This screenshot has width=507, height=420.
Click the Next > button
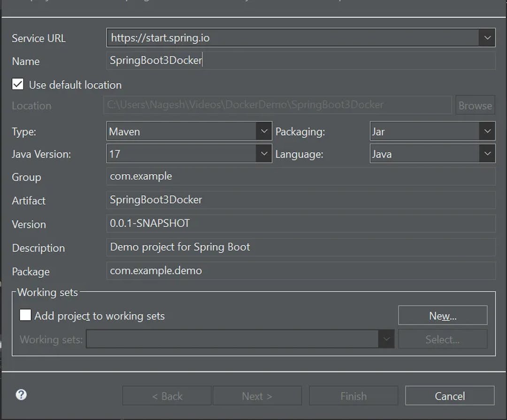point(257,396)
